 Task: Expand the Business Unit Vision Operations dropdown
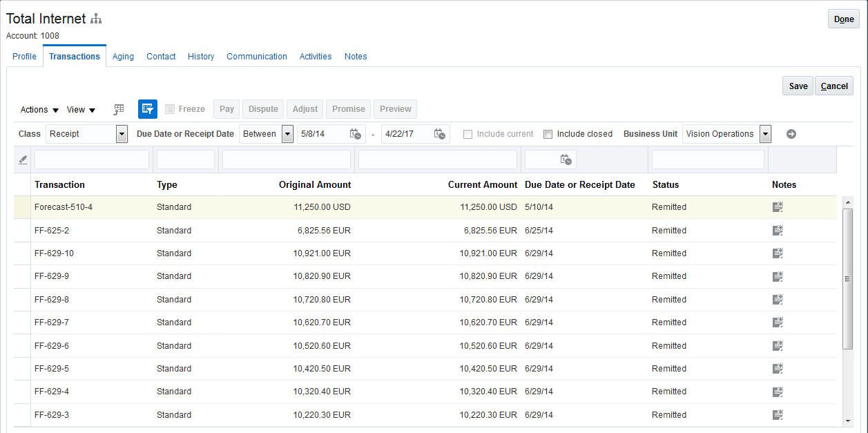[765, 134]
